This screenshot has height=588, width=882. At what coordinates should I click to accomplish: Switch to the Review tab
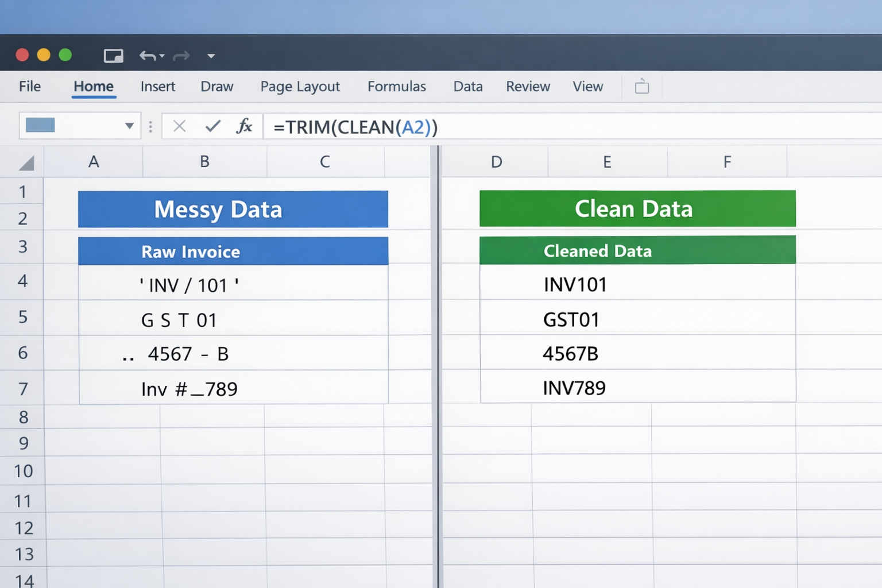527,86
